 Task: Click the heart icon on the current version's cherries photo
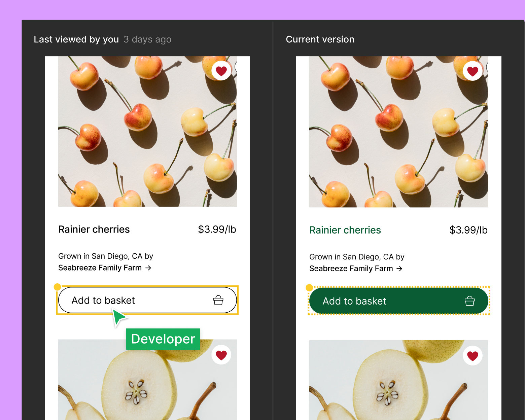(x=473, y=71)
